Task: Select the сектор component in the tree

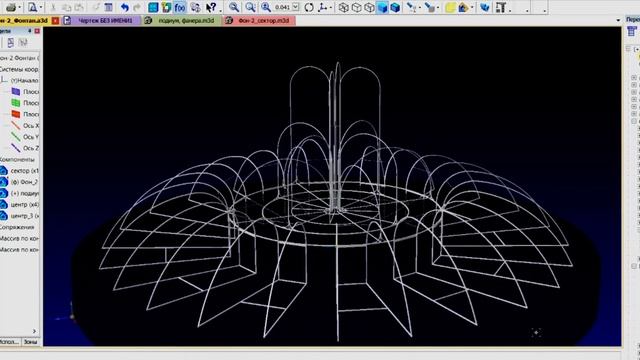Action: click(20, 171)
